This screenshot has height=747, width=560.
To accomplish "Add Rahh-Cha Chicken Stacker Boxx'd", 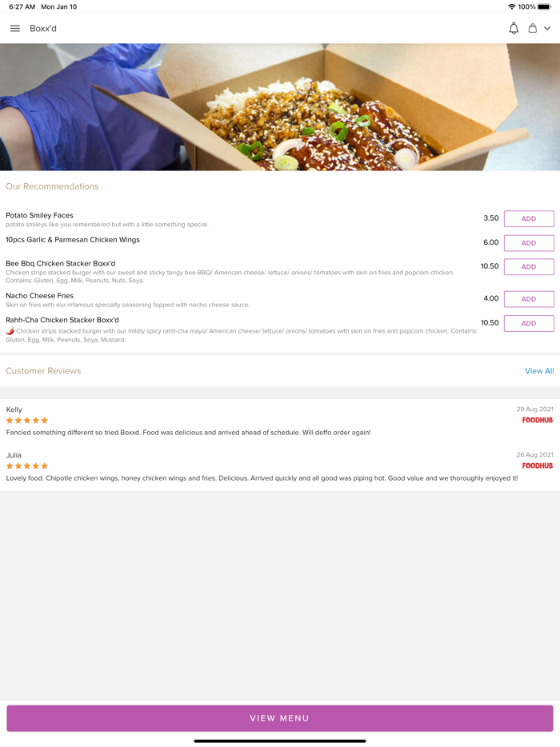I will click(x=529, y=323).
